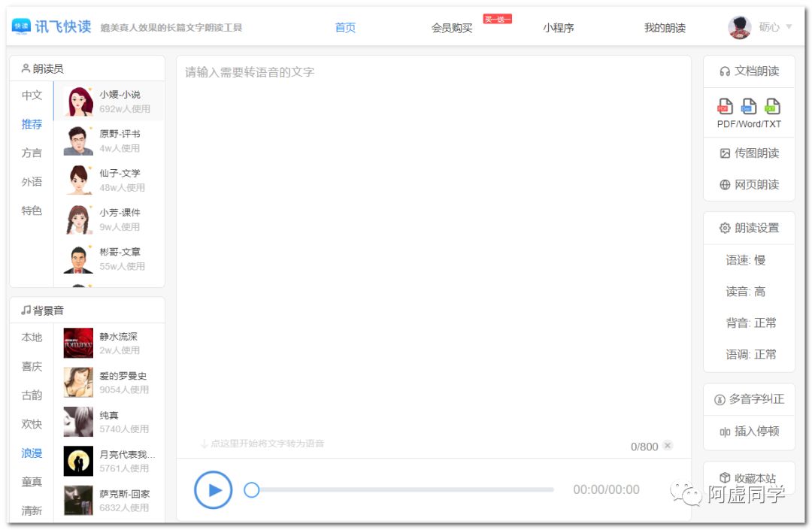This screenshot has height=530, width=812.
Task: Click the 插入停顿 pause icon
Action: coord(725,432)
